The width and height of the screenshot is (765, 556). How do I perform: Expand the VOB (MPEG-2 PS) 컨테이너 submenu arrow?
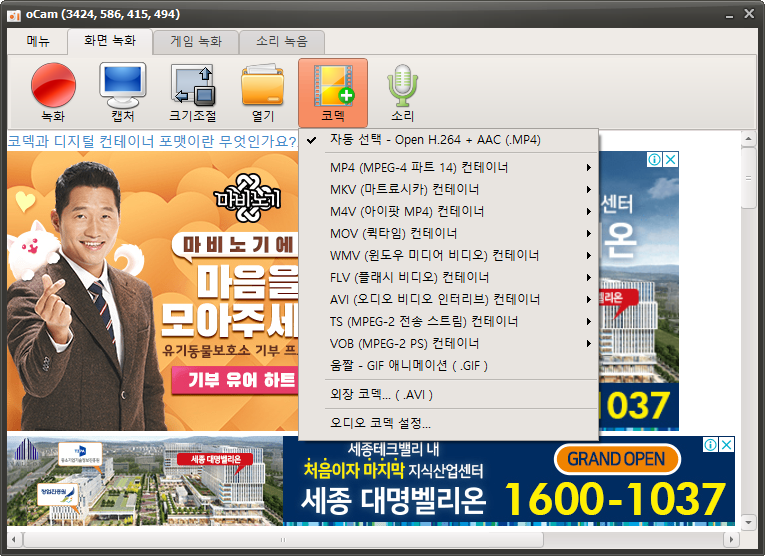[589, 344]
